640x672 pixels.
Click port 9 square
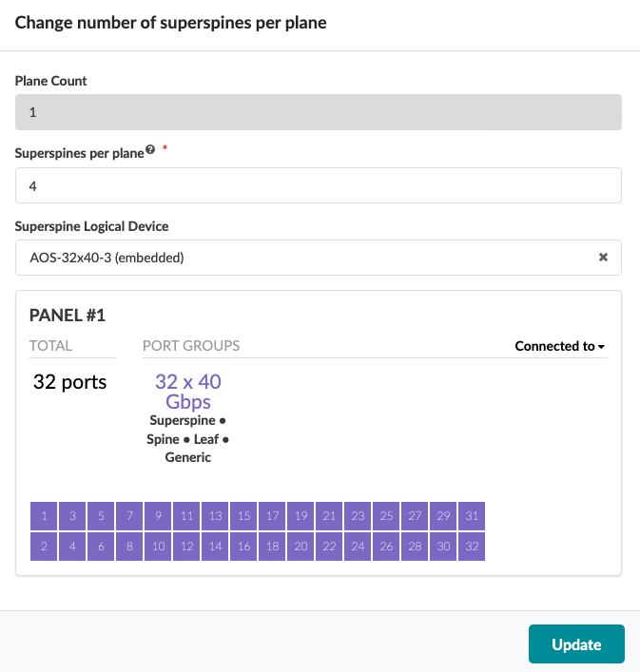pos(158,516)
